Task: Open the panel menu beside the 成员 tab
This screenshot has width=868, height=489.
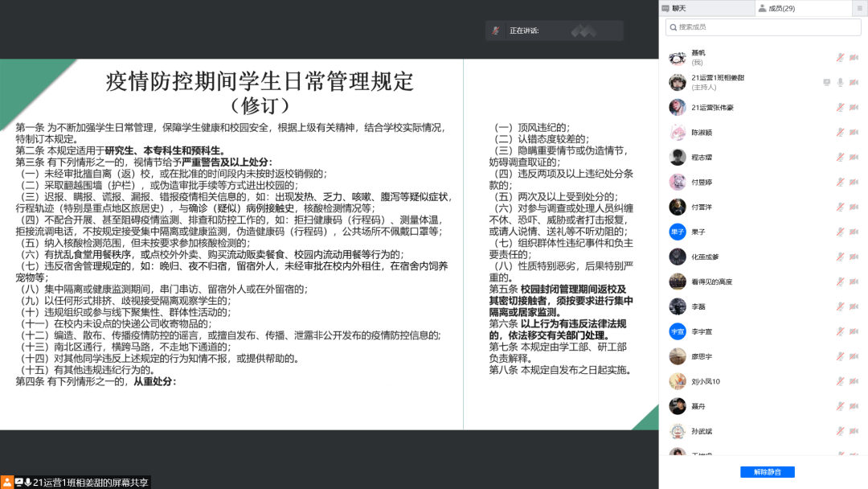Action: [859, 8]
